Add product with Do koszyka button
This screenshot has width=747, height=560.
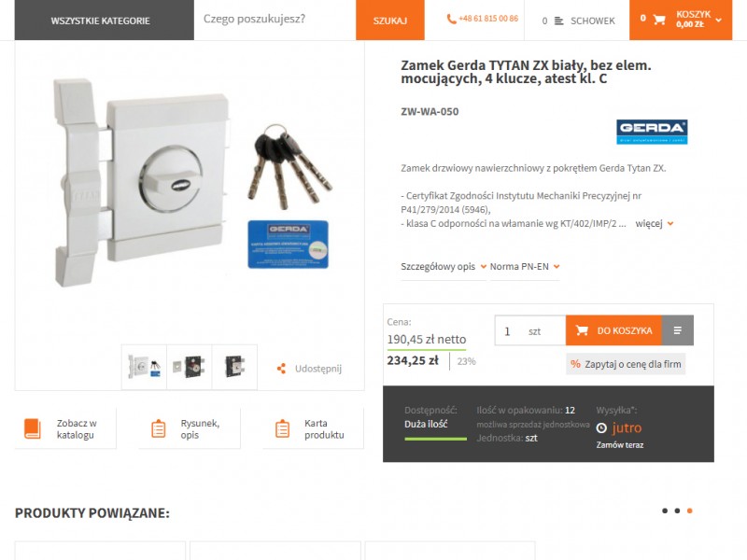613,330
